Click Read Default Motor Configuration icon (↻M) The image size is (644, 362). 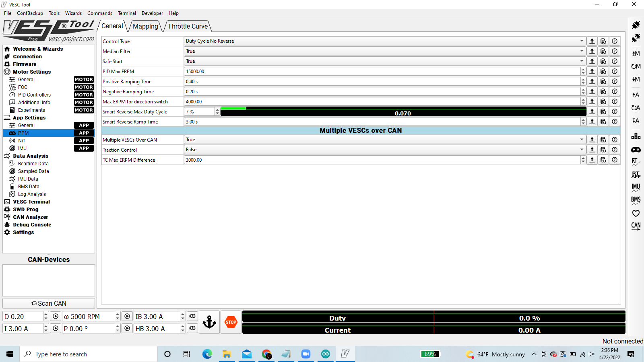[636, 66]
